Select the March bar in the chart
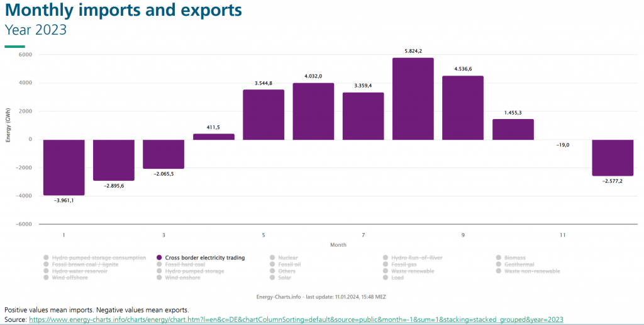Viewport: 644px width, 325px height. pos(164,154)
